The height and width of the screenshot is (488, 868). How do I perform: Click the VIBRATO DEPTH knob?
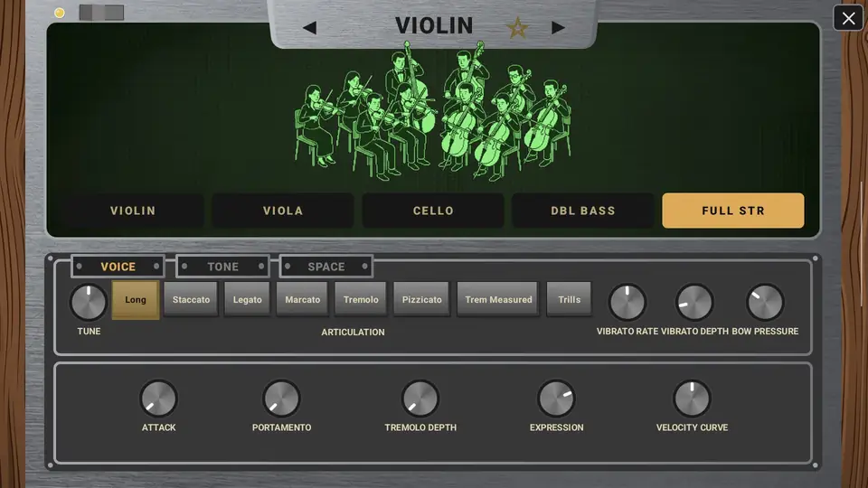(694, 303)
